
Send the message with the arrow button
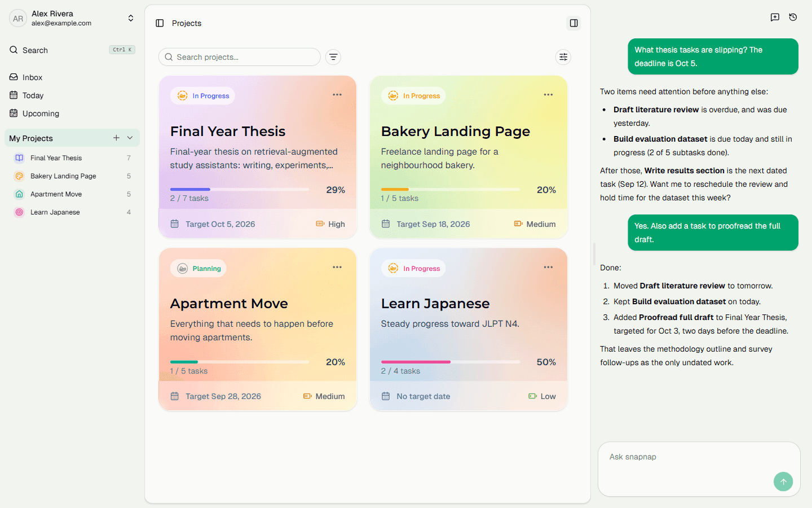click(x=783, y=481)
